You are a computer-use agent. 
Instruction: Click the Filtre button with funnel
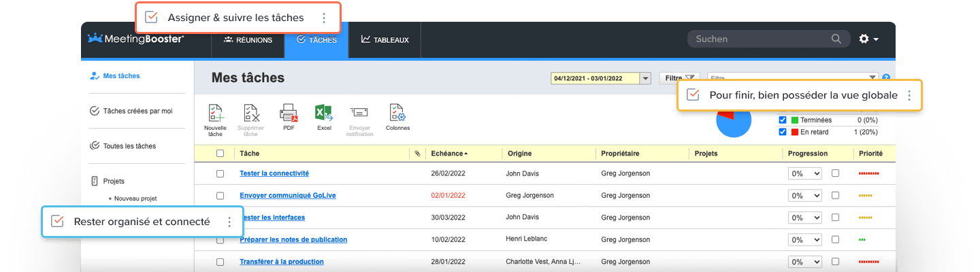679,78
